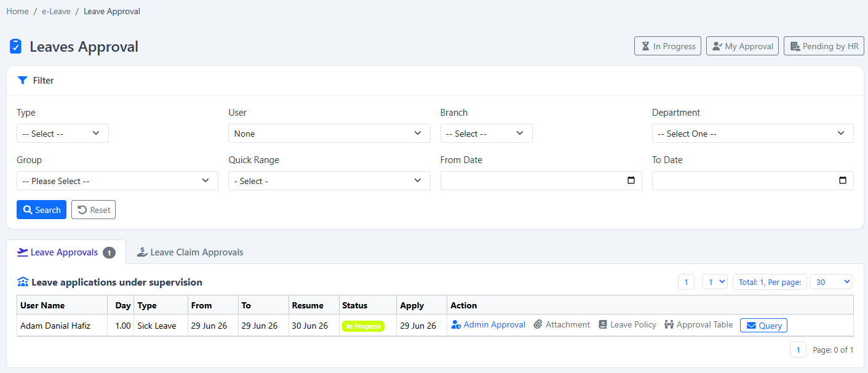Viewport: 868px width, 373px height.
Task: Click the Leave Policy book icon
Action: point(603,324)
